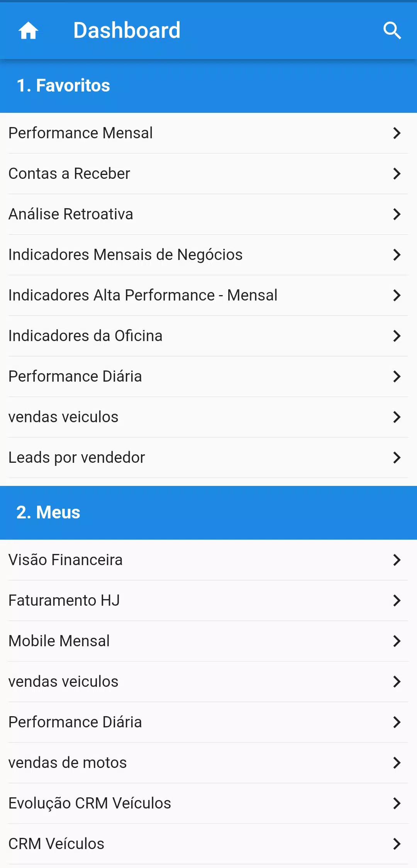Open vendas de motos report
The height and width of the screenshot is (868, 417).
point(208,763)
